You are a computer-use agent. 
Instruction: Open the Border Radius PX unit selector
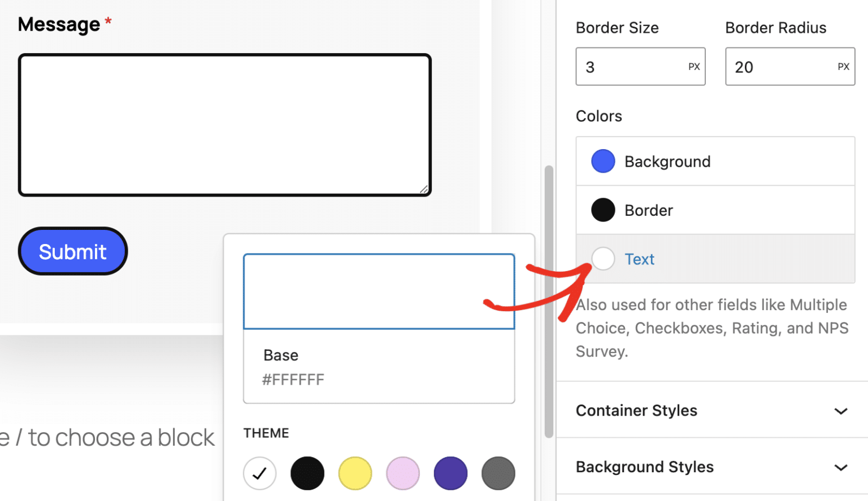coord(843,67)
